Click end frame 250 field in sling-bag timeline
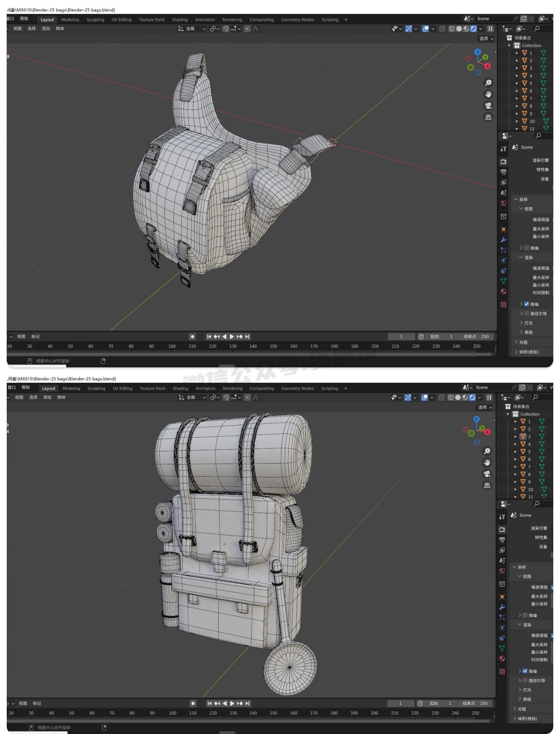Screen dimensions: 560x734 (476, 336)
